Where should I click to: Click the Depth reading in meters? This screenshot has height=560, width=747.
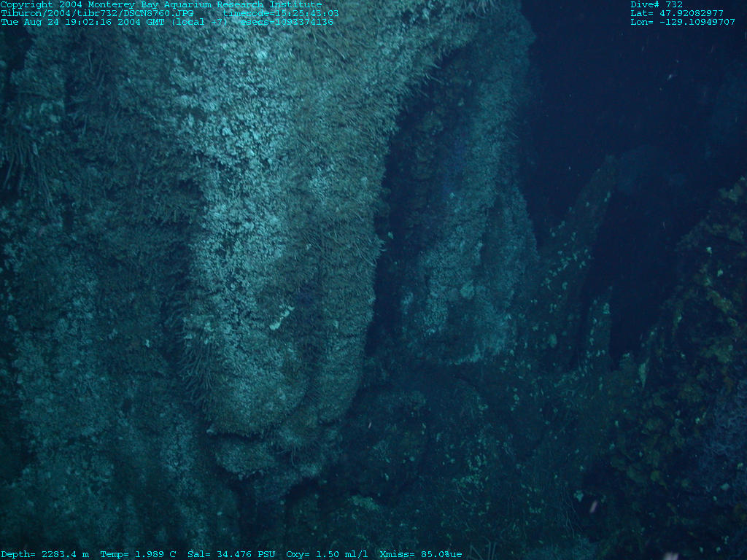click(44, 554)
